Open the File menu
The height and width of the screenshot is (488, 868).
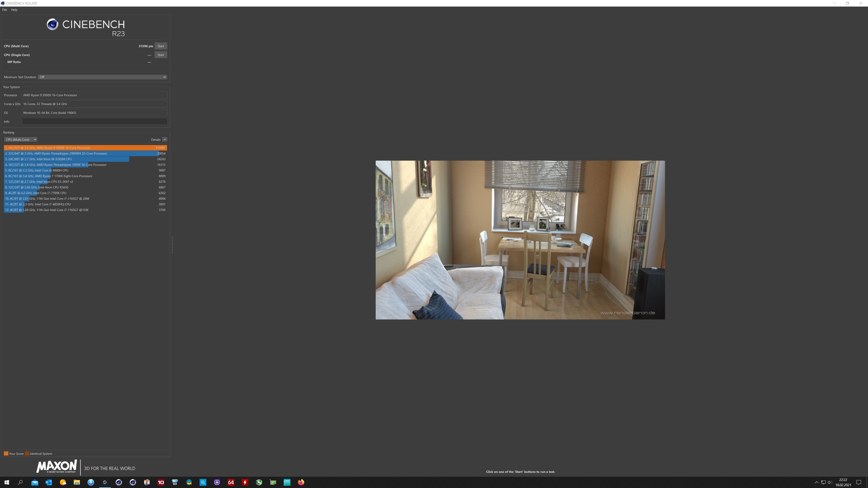[4, 10]
